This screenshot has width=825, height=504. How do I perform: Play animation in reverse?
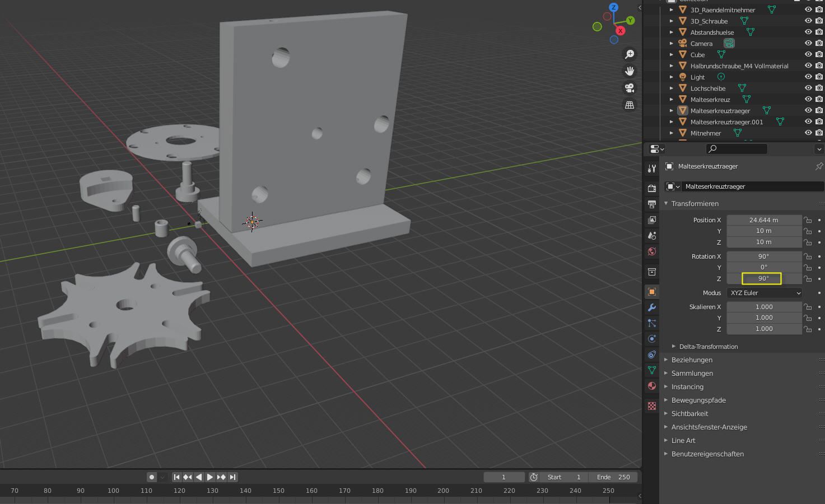(199, 477)
